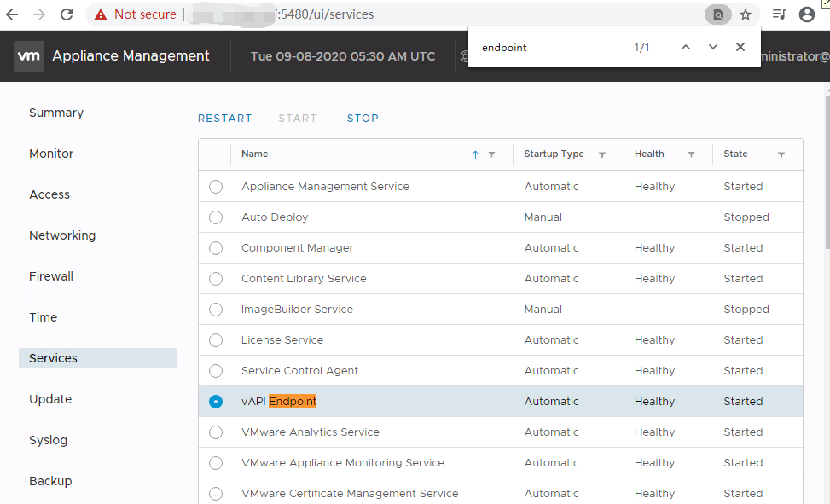This screenshot has width=830, height=504.
Task: Click the Content Library Service name
Action: click(x=304, y=279)
